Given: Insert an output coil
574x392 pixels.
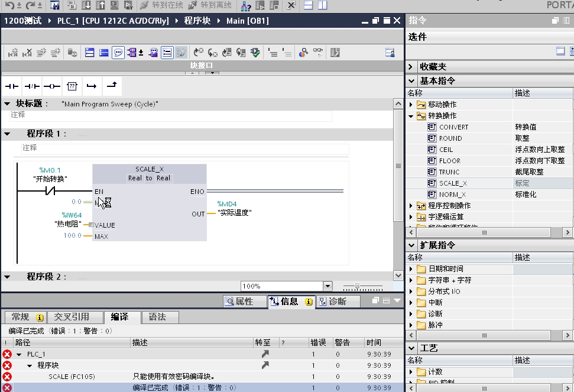Looking at the screenshot, I should tap(52, 86).
